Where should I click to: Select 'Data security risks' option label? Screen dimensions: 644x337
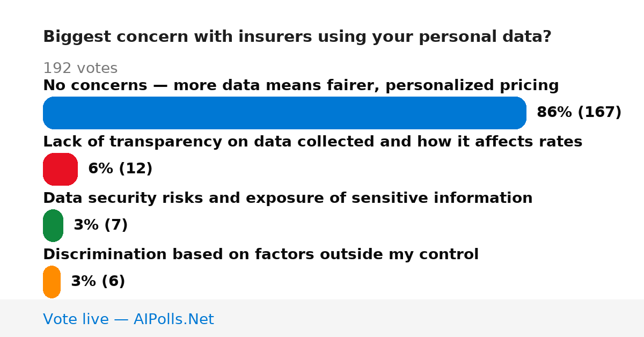coord(288,198)
